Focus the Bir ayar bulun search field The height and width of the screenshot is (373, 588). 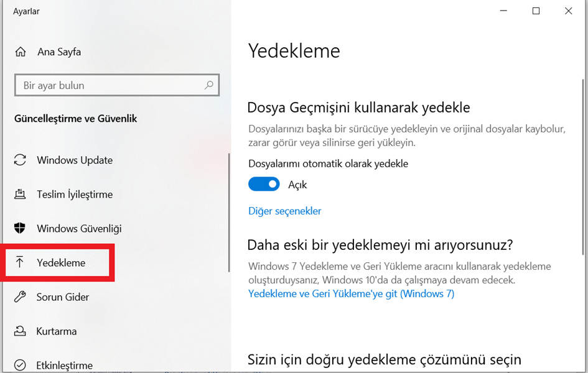pyautogui.click(x=117, y=85)
